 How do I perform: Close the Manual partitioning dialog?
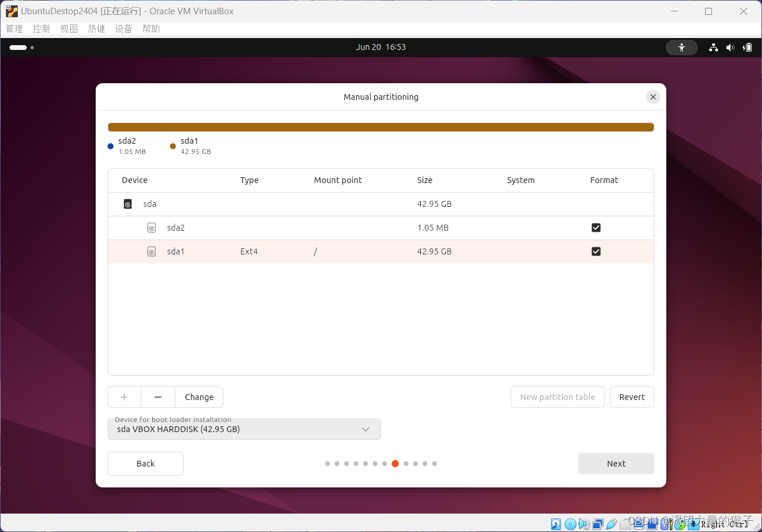[653, 97]
